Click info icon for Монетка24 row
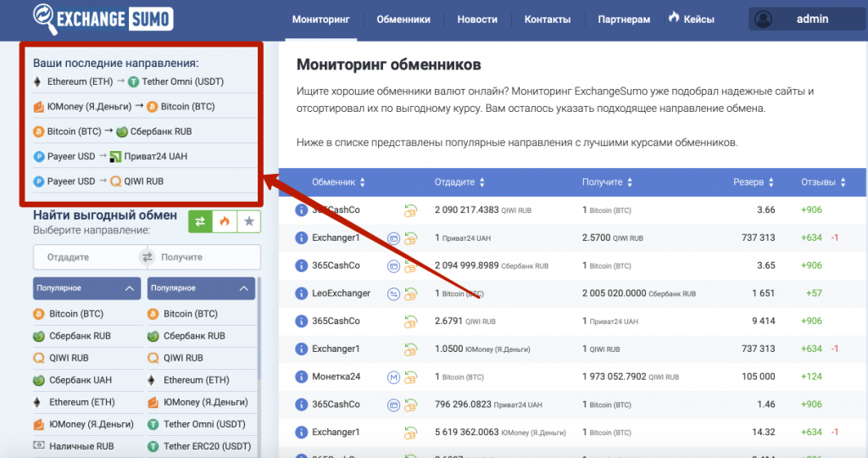Image resolution: width=868 pixels, height=458 pixels. click(x=301, y=377)
